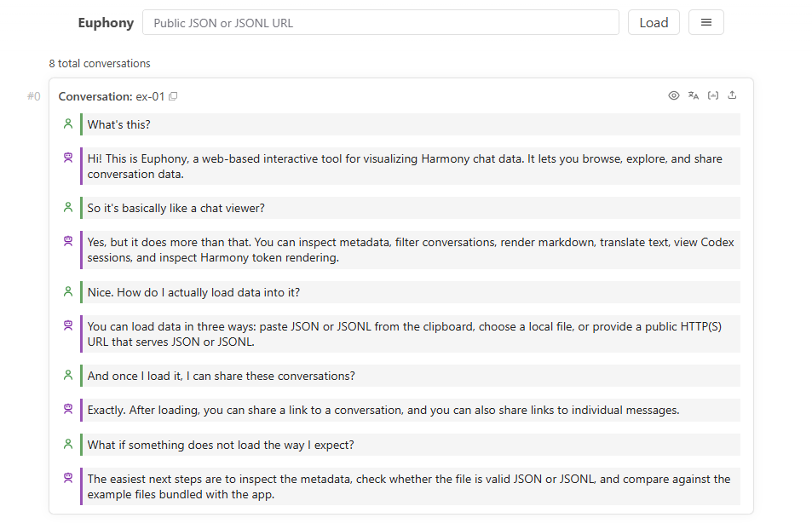Click the user icon beside "What if something" message
This screenshot has width=812, height=529.
pyautogui.click(x=68, y=444)
